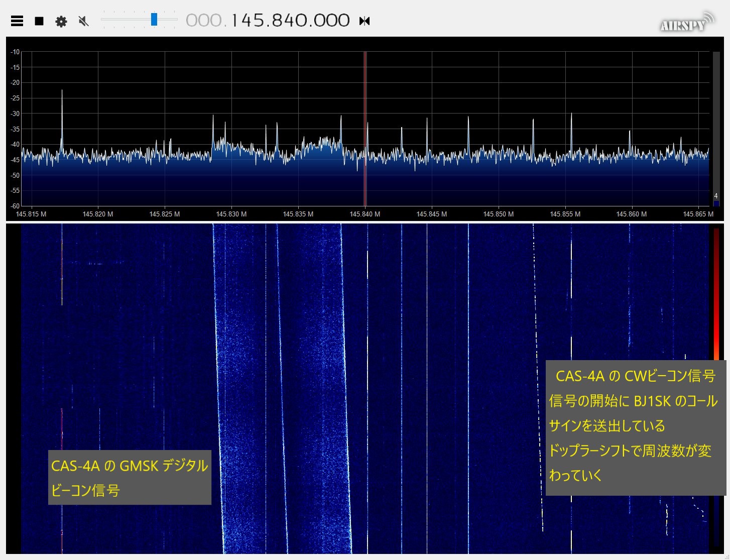This screenshot has height=560, width=730.
Task: Unmute audio via the crossed speaker icon
Action: [83, 21]
